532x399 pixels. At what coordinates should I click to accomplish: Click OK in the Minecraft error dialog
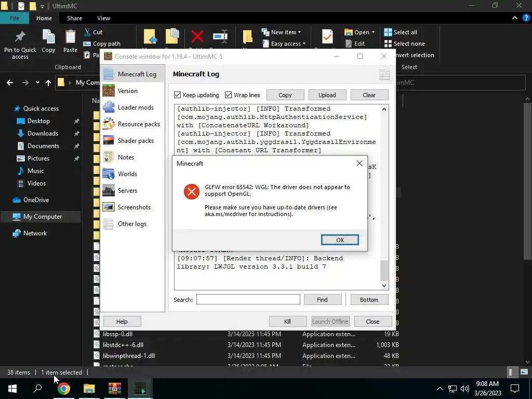point(340,240)
